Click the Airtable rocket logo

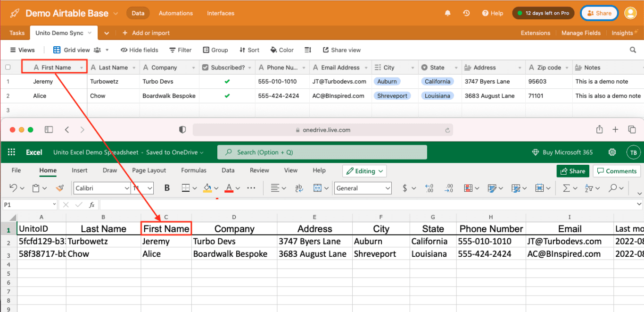[15, 13]
